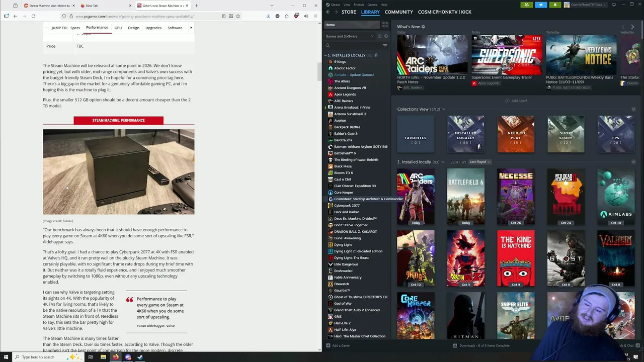The height and width of the screenshot is (362, 644).
Task: Click the Steam forward navigation arrow
Action: (336, 12)
